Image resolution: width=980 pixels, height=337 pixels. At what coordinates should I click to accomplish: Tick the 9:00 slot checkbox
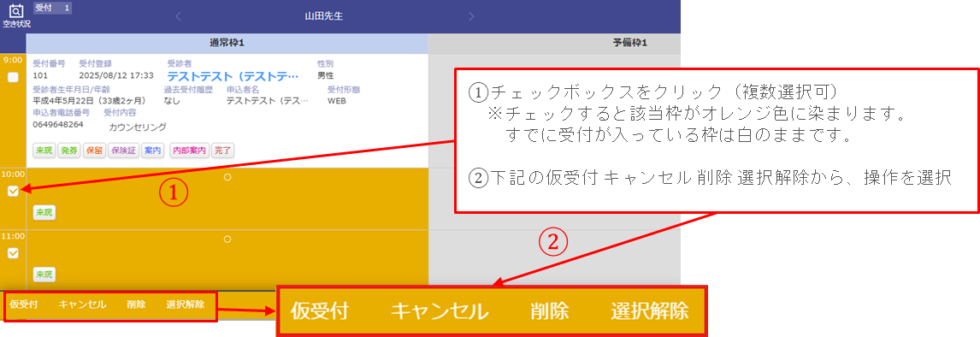[13, 78]
